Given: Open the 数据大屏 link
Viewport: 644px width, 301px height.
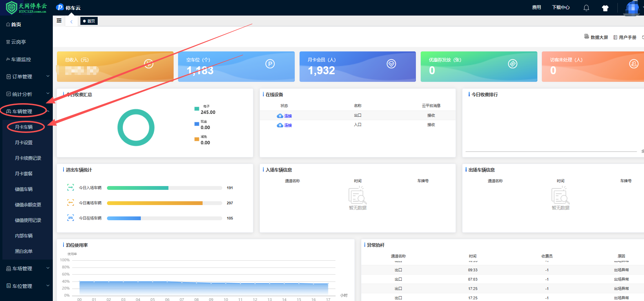Looking at the screenshot, I should point(599,37).
